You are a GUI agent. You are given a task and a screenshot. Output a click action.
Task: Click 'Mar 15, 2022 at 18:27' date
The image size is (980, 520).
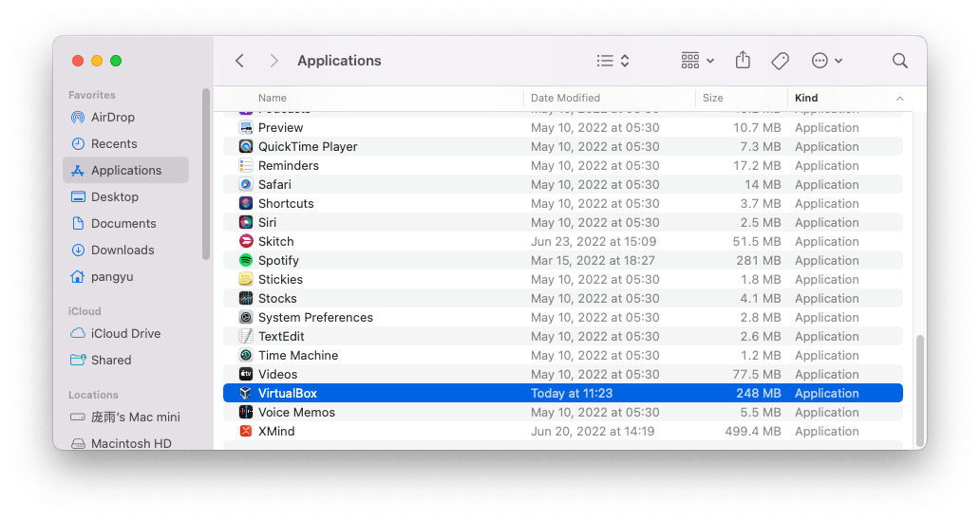click(594, 260)
